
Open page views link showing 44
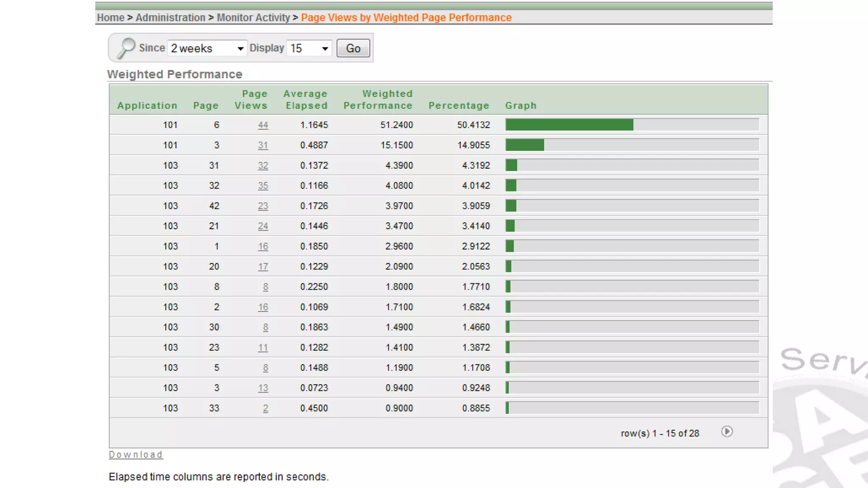click(263, 125)
